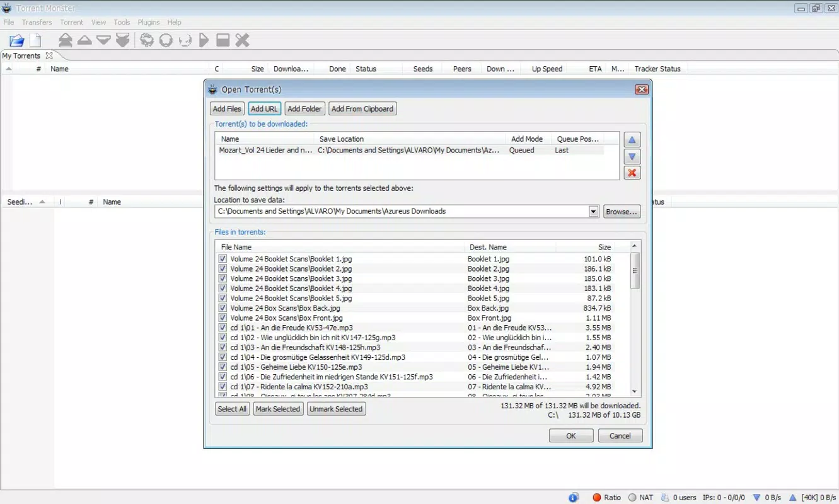Click the file list scrollbar down arrow
This screenshot has width=839, height=504.
point(635,391)
